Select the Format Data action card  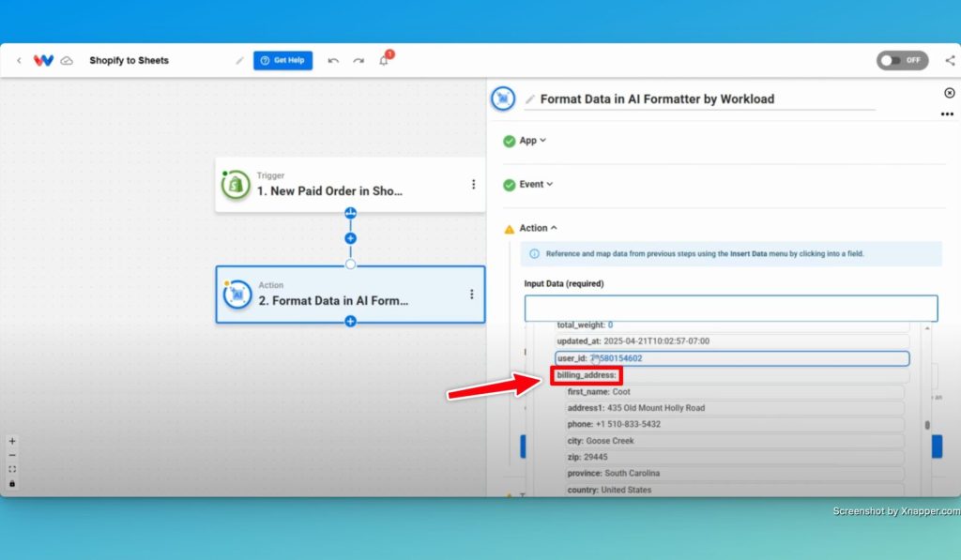(350, 295)
